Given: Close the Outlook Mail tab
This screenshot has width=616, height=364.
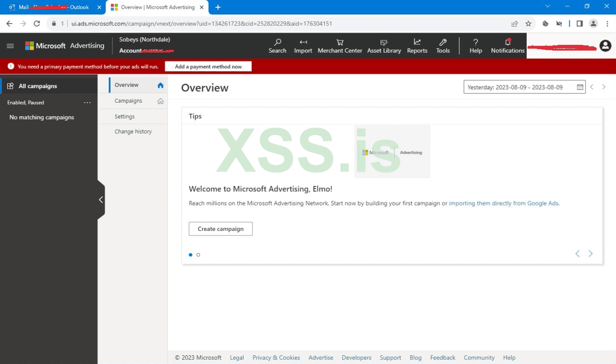Looking at the screenshot, I should pyautogui.click(x=99, y=7).
